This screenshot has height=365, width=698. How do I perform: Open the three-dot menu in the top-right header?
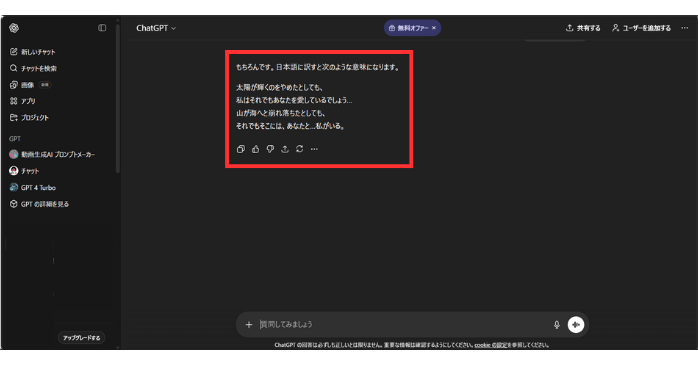(685, 28)
